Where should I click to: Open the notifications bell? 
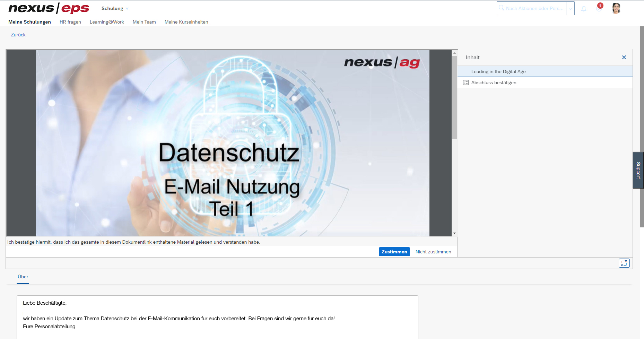(x=584, y=9)
